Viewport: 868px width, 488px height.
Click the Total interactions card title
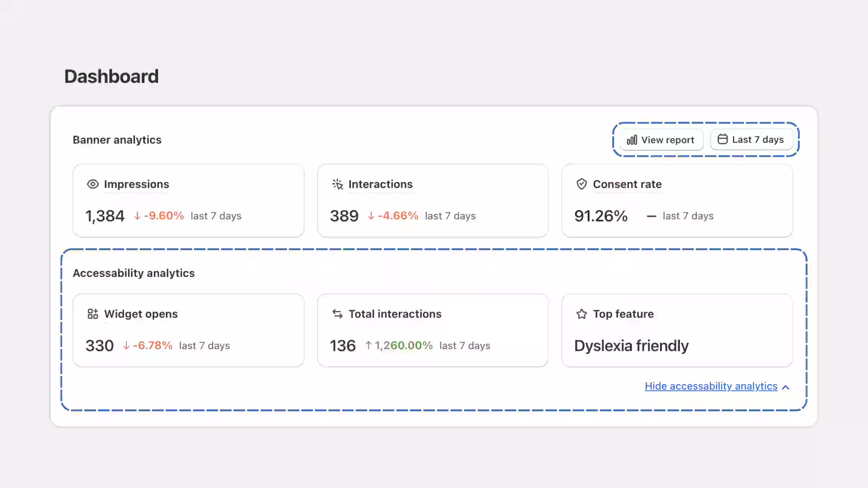tap(395, 314)
